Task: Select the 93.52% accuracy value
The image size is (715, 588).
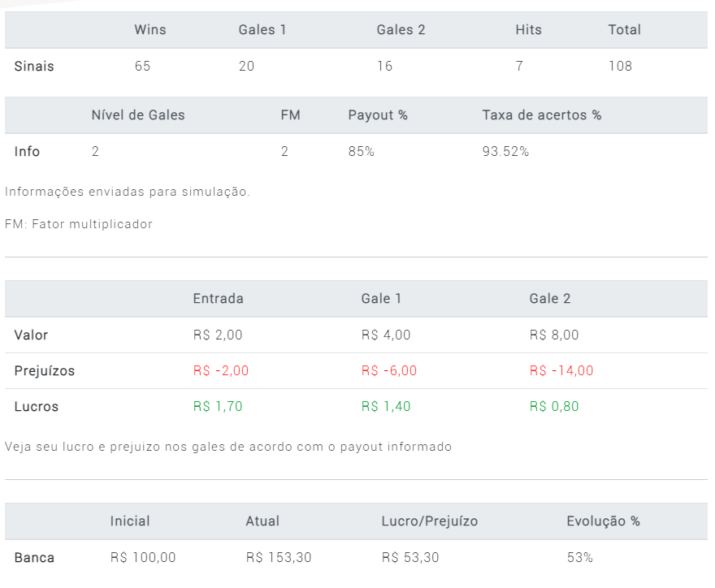Action: coord(505,151)
